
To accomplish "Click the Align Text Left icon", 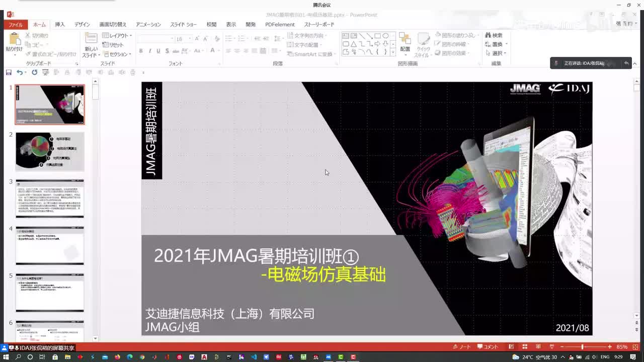I will pyautogui.click(x=228, y=51).
